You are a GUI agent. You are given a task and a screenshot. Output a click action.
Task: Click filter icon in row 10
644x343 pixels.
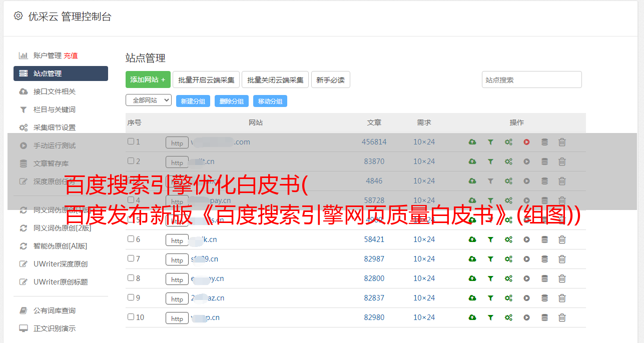point(490,317)
